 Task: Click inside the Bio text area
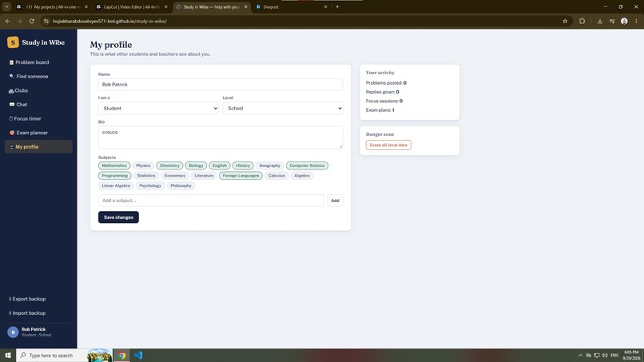point(221,137)
